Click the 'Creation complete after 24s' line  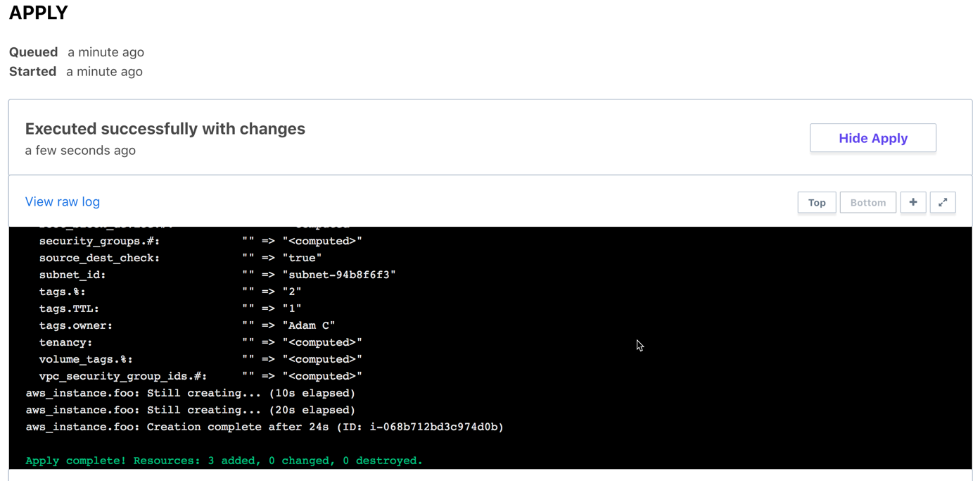click(265, 427)
